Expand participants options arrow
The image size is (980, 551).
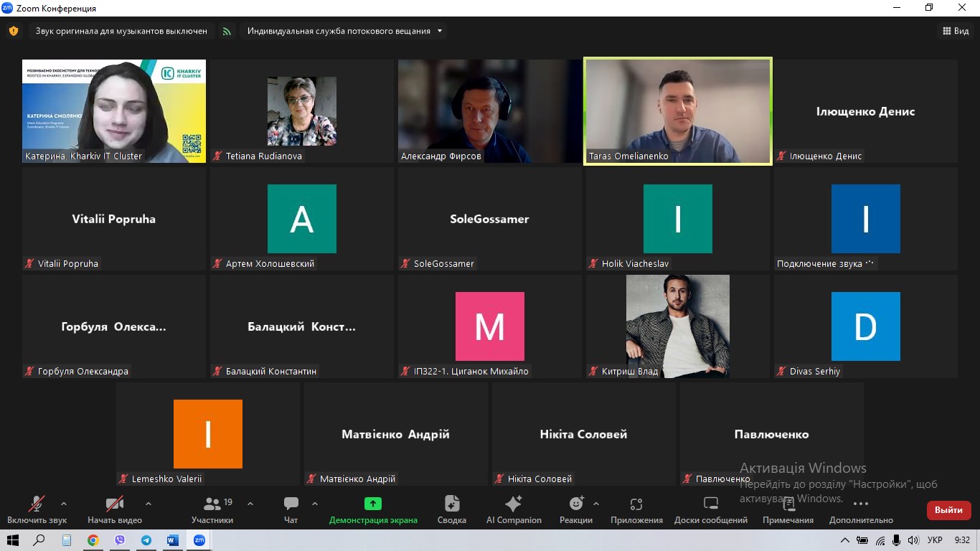(250, 504)
